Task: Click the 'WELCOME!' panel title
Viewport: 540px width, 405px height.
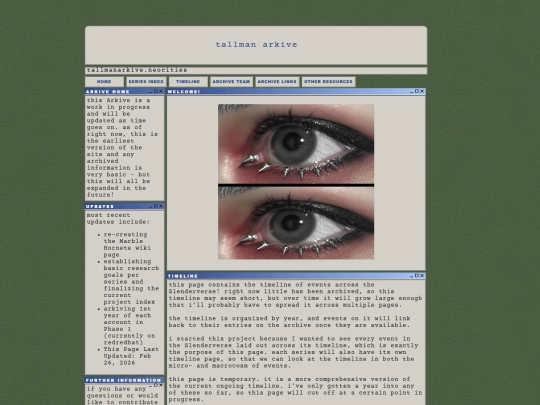Action: 184,92
